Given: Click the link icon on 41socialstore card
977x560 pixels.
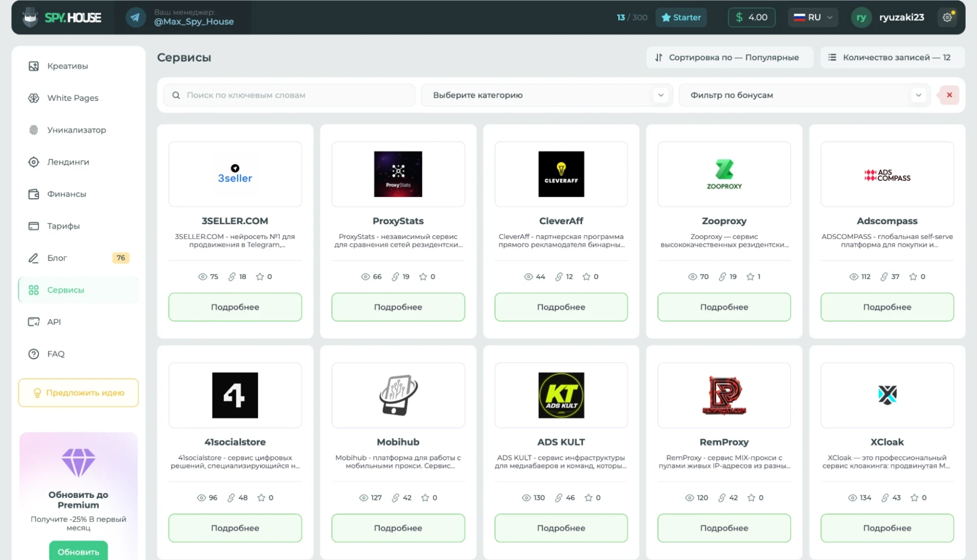Looking at the screenshot, I should pyautogui.click(x=231, y=498).
